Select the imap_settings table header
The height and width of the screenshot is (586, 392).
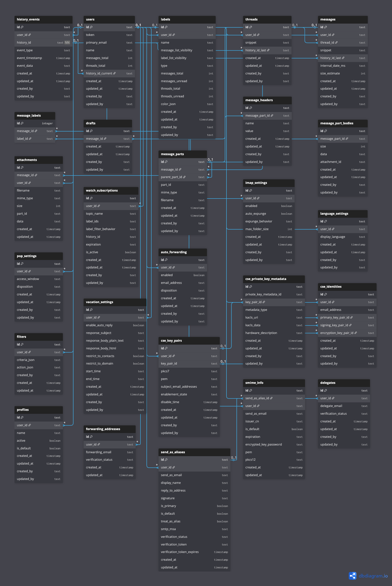[x=269, y=183]
